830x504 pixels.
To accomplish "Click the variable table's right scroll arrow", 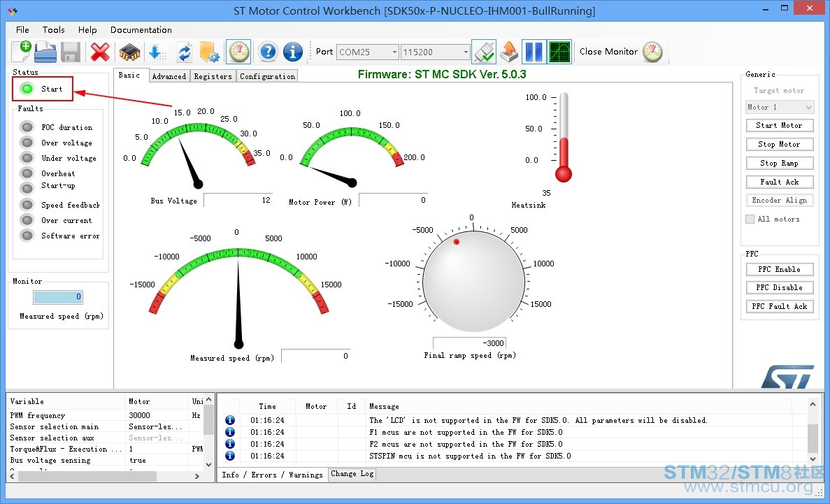I will (x=197, y=476).
